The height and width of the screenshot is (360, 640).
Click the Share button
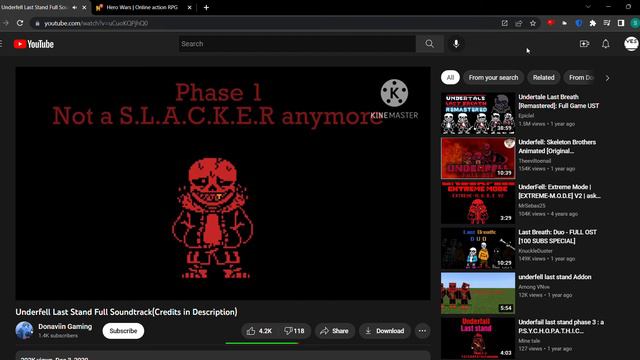tap(334, 331)
